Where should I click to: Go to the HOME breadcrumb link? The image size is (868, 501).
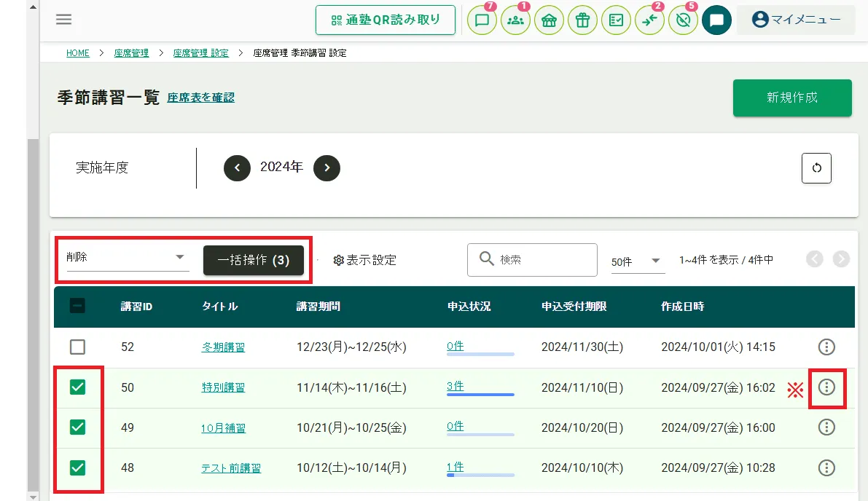point(77,53)
